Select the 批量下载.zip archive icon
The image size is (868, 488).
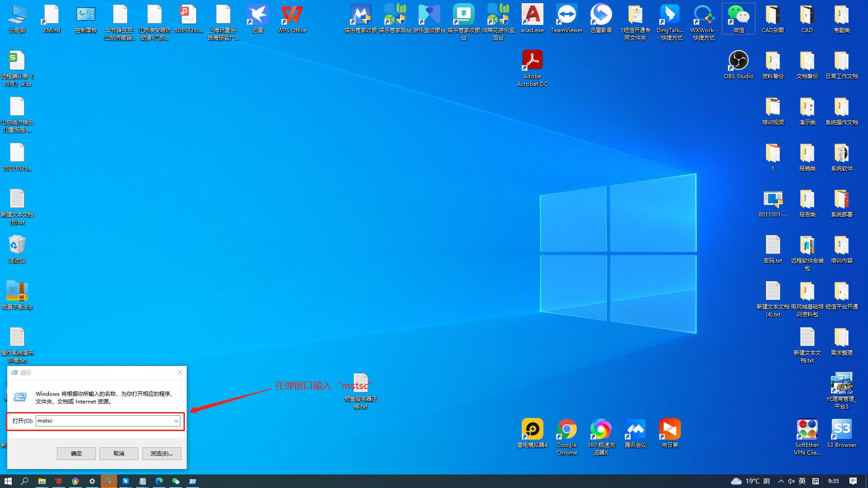(x=17, y=296)
